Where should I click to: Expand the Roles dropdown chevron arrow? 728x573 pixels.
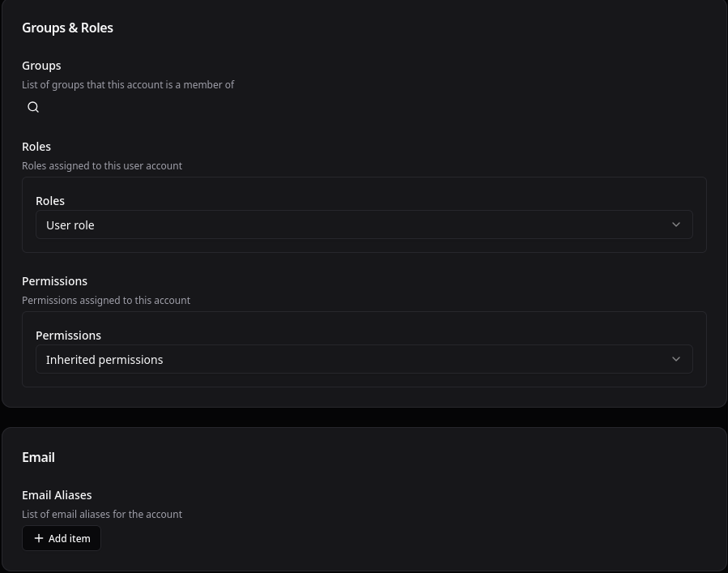tap(676, 224)
